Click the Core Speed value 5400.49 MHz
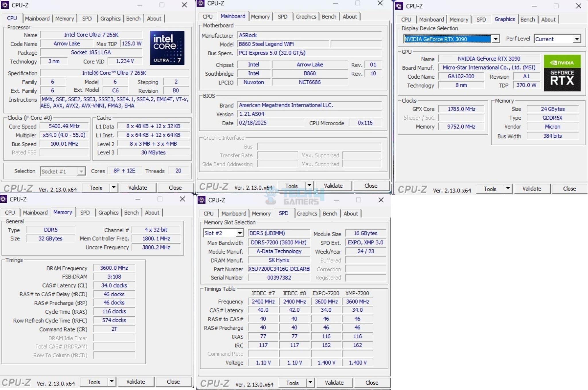Image resolution: width=588 pixels, height=390 pixels. (64, 126)
